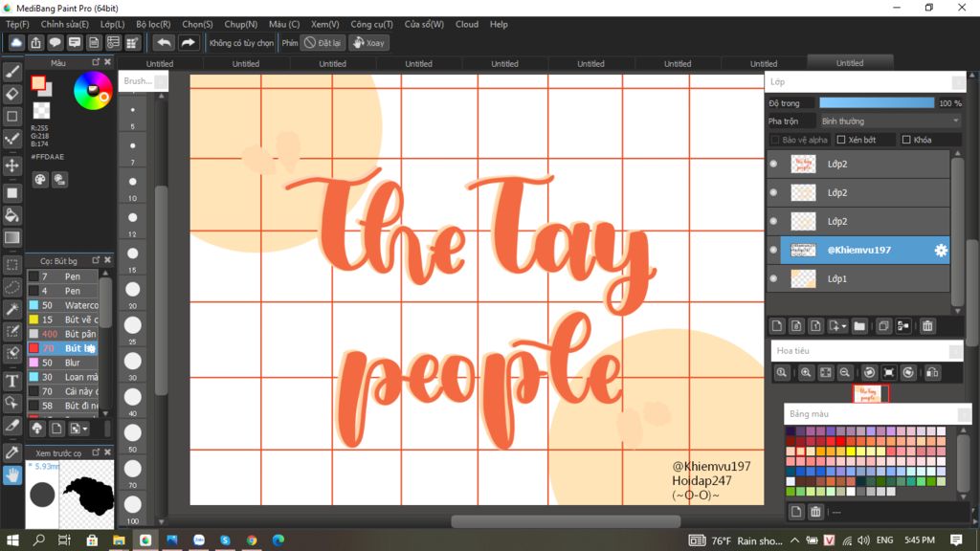Pick a hue on the color wheel
This screenshot has height=551, width=980.
click(x=93, y=91)
